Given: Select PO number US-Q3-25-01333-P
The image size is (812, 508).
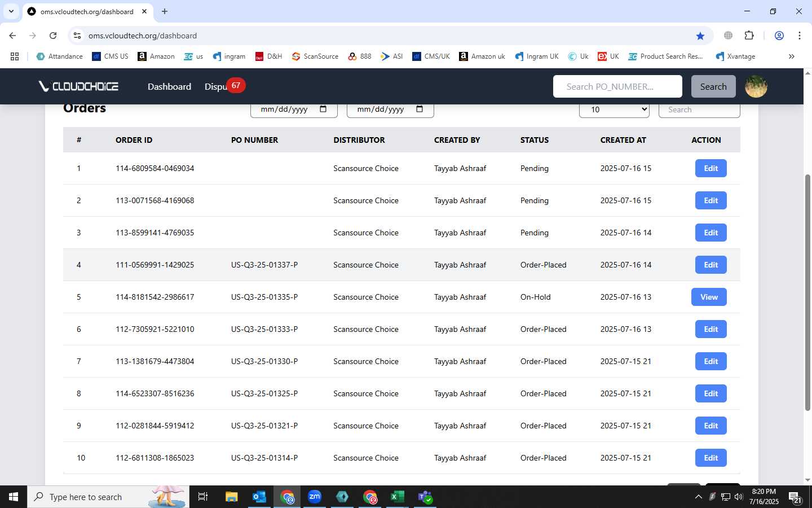Looking at the screenshot, I should 264,329.
